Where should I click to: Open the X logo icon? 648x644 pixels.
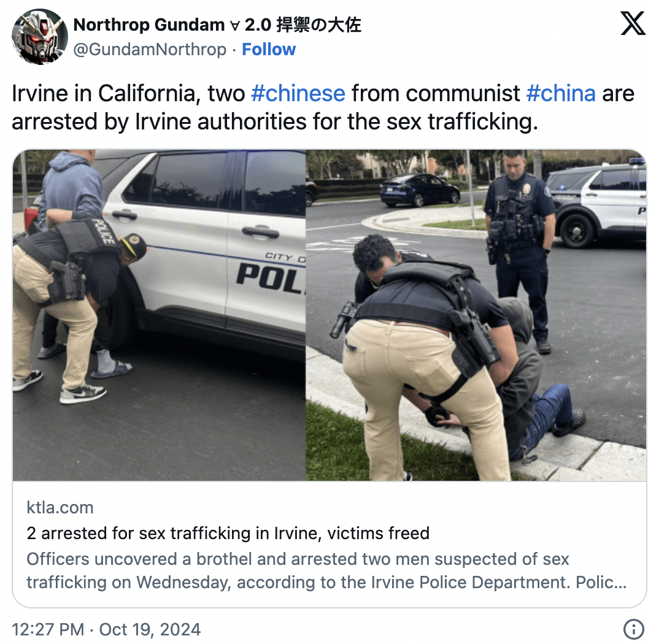(633, 23)
